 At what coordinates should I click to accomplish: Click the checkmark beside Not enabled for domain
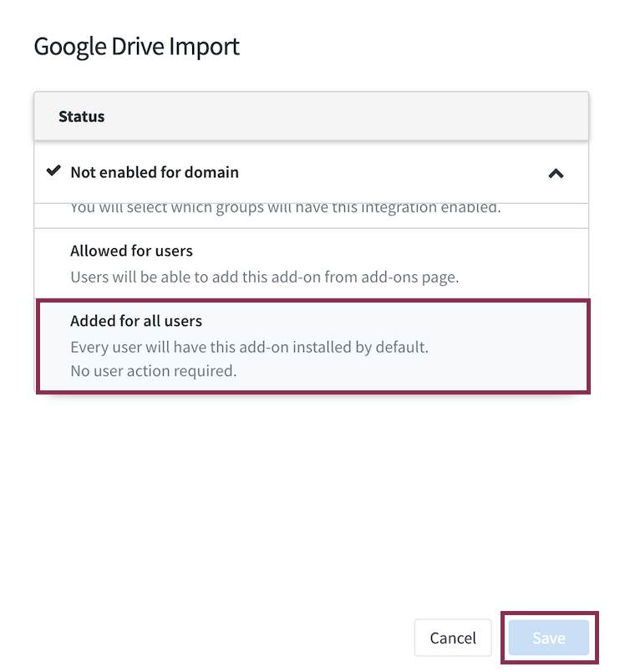point(53,171)
